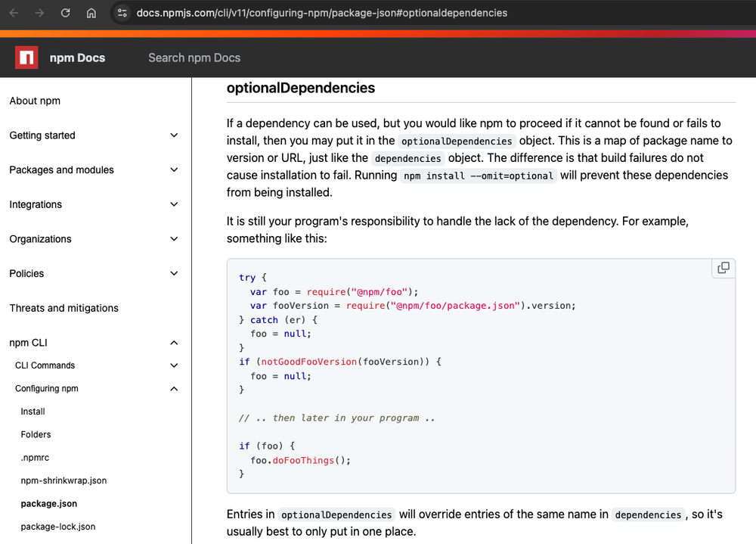The image size is (756, 544).
Task: Click the browser address bar URL
Action: click(322, 13)
